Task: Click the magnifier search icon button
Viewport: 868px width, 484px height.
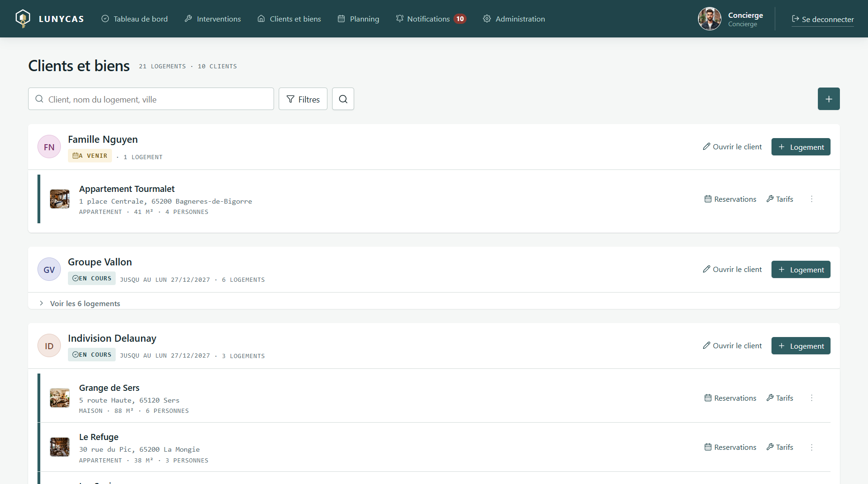Action: (x=343, y=99)
